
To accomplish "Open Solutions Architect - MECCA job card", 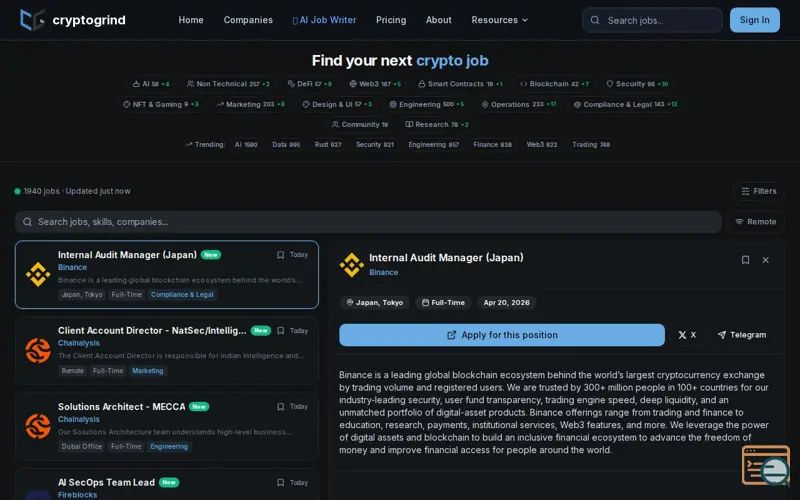I will pos(167,427).
